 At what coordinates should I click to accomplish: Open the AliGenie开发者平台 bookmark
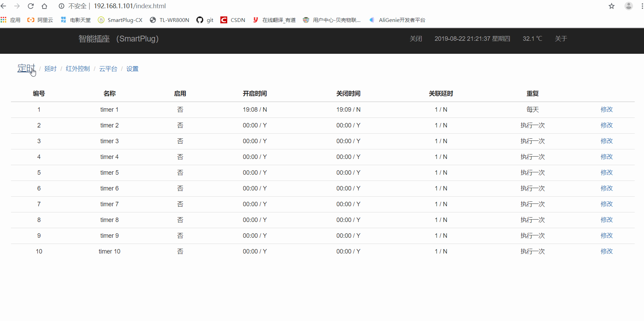point(397,20)
